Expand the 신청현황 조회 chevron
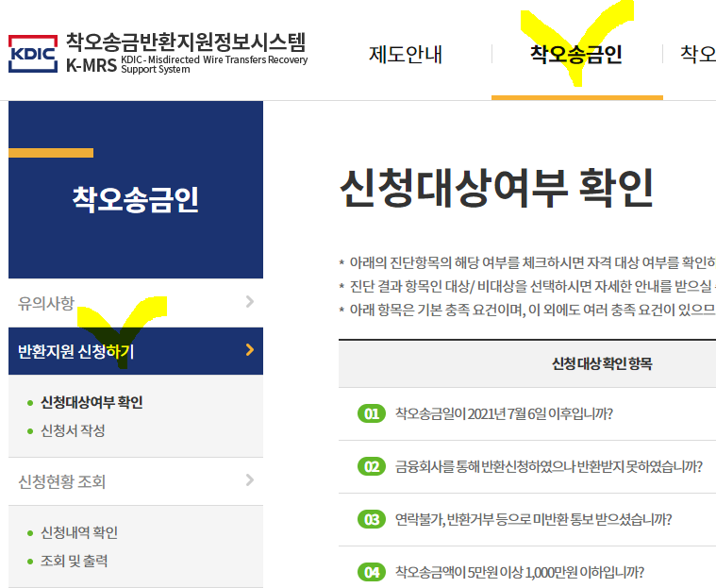 [249, 480]
